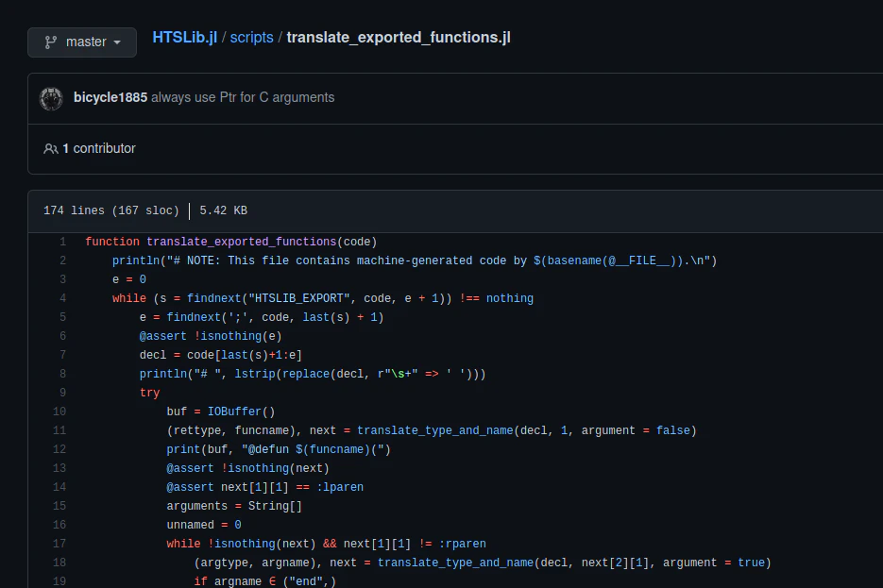Click the 'while (s = findnext("HTSLIB_EXPORT"' line
This screenshot has height=588, width=883.
pyautogui.click(x=323, y=298)
